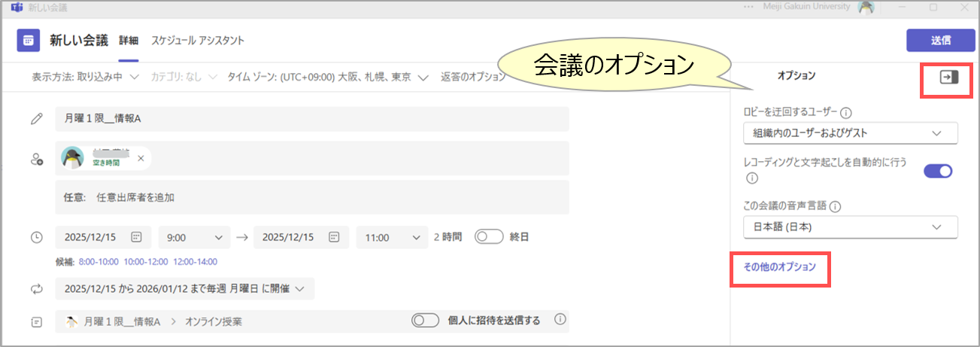The width and height of the screenshot is (980, 347).
Task: Open the end date calendar picker icon
Action: coord(334,237)
